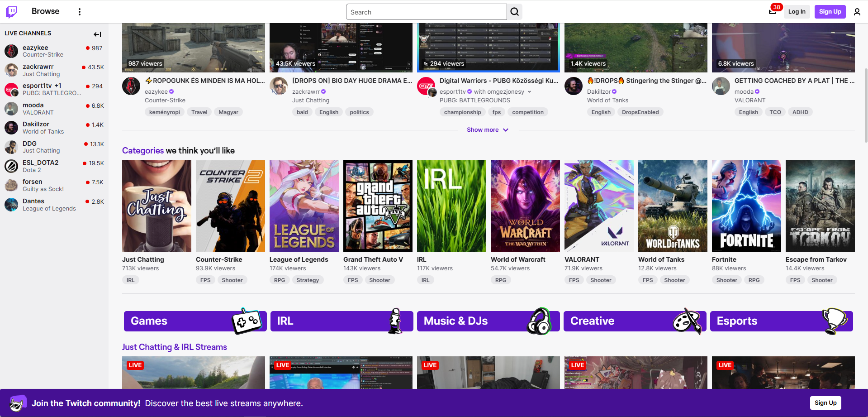
Task: Go to Twitch home via logo
Action: click(11, 12)
